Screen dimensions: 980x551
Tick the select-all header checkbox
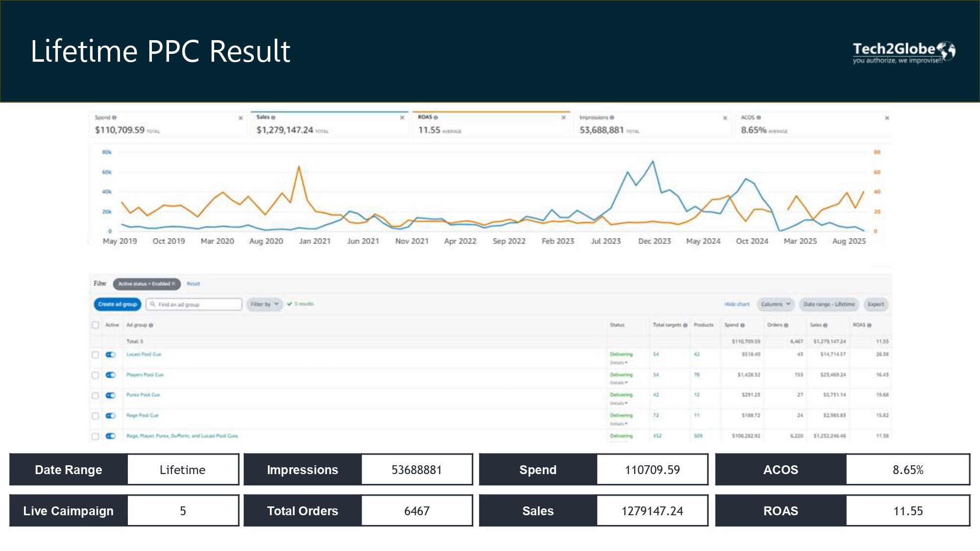pos(96,325)
